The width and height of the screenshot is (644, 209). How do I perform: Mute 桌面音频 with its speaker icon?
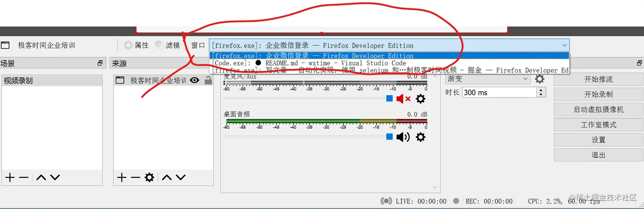click(x=403, y=137)
